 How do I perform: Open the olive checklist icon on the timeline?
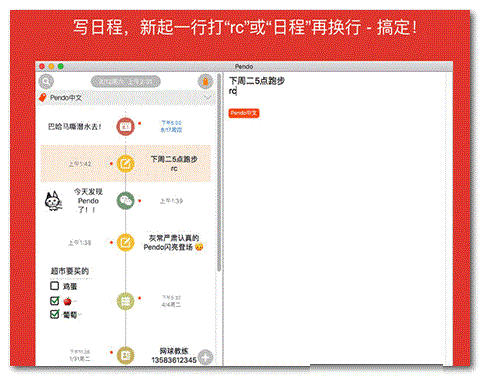click(x=125, y=301)
